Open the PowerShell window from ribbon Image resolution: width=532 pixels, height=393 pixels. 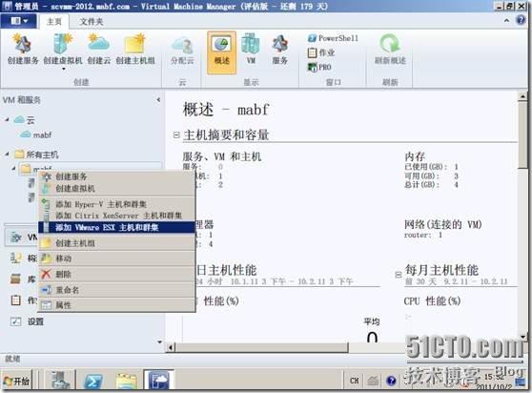pyautogui.click(x=333, y=38)
